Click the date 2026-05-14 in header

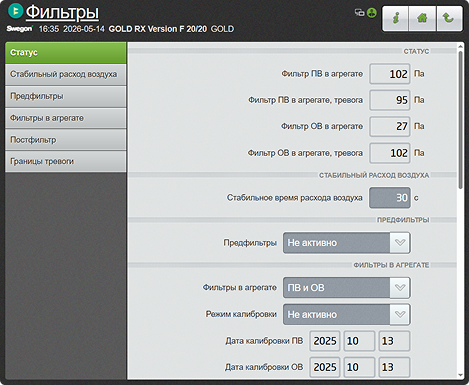[x=84, y=29]
